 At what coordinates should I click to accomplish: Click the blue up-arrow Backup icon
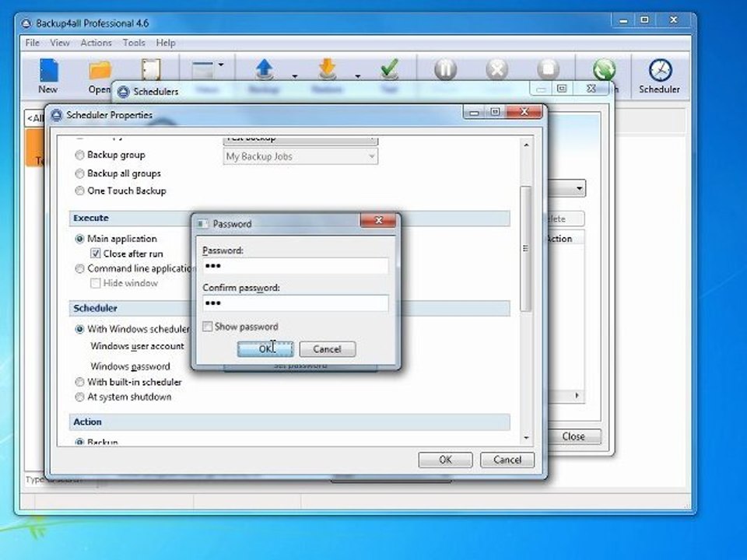coord(265,69)
